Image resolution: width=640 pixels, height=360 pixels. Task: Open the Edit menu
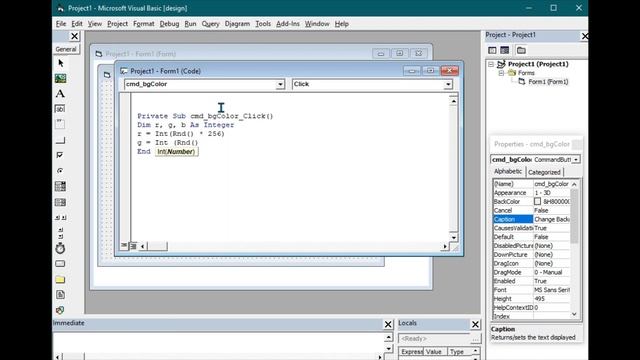coord(77,24)
